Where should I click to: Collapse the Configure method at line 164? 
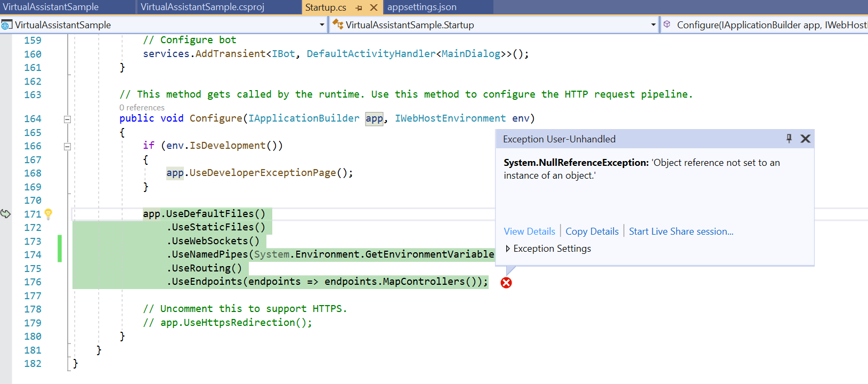(67, 119)
